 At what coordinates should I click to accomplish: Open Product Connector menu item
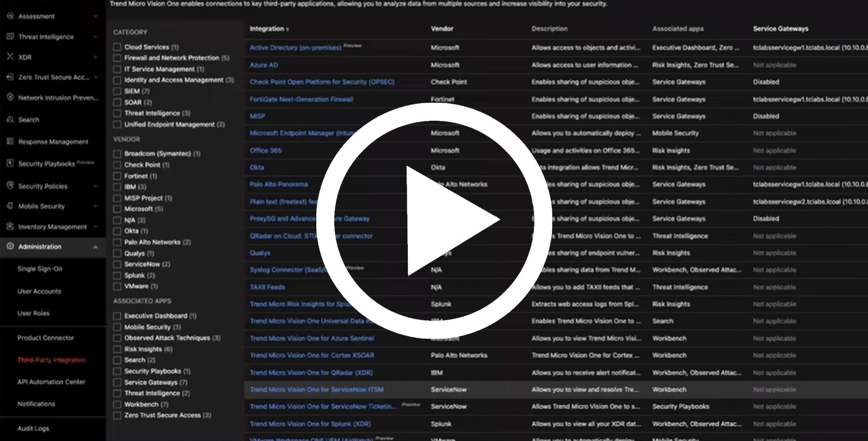[46, 338]
